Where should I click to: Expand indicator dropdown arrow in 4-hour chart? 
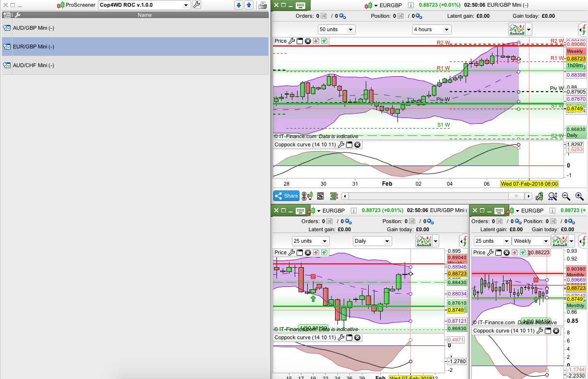tap(529, 29)
